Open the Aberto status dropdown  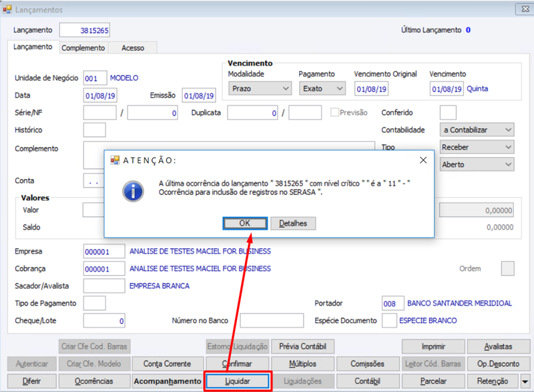477,164
